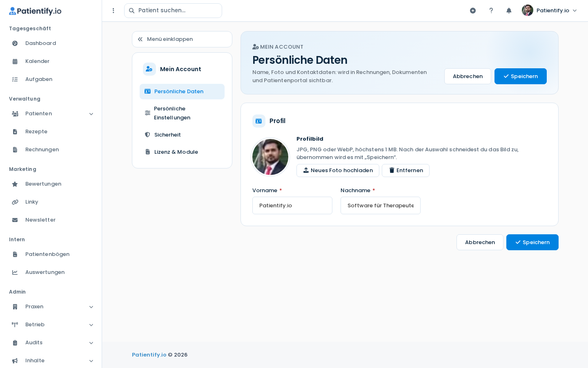Image resolution: width=588 pixels, height=368 pixels.
Task: Open Persönliche Einstellungen section
Action: [182, 113]
